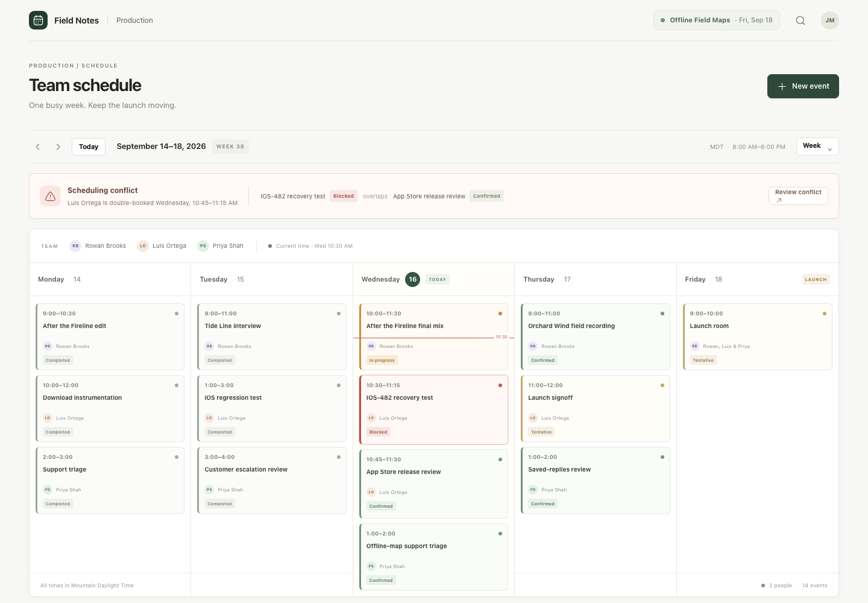Select the Monday 14 column header

coord(110,279)
